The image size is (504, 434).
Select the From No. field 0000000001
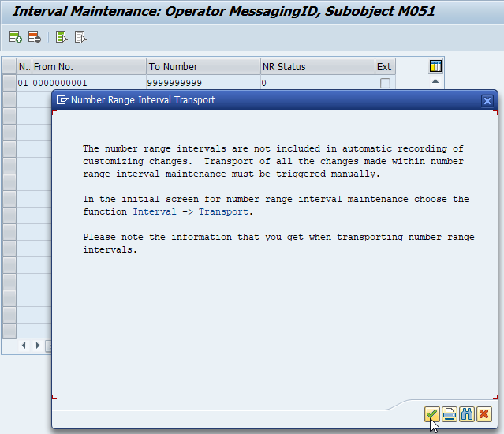pos(88,83)
